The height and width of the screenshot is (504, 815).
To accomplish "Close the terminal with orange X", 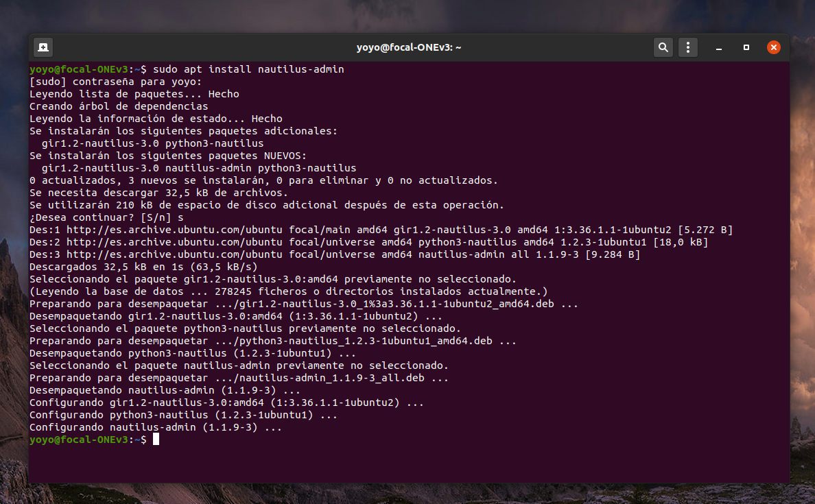I will tap(773, 47).
